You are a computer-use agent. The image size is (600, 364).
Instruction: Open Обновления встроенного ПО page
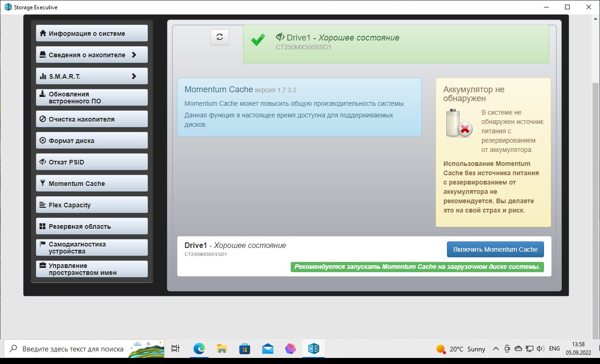point(92,97)
